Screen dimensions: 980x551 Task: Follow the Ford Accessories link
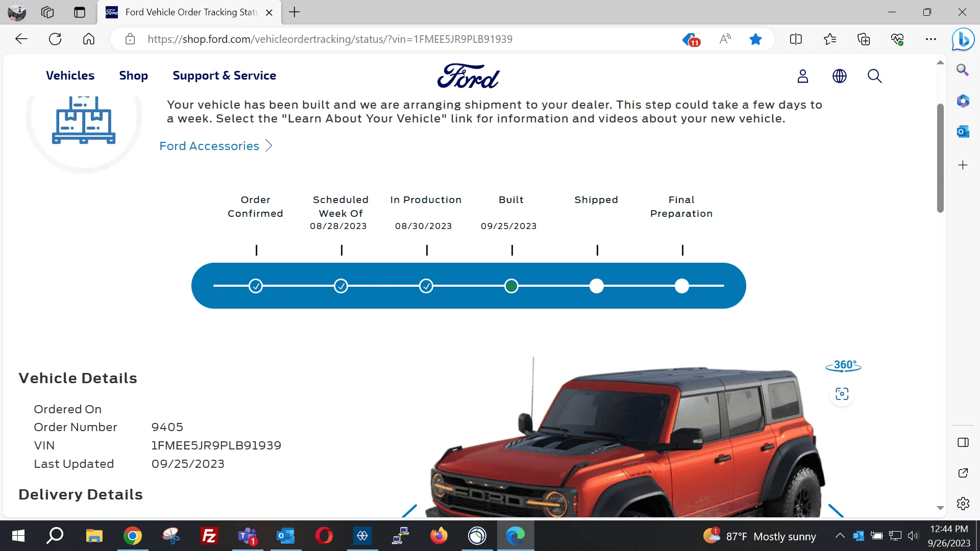coord(216,146)
